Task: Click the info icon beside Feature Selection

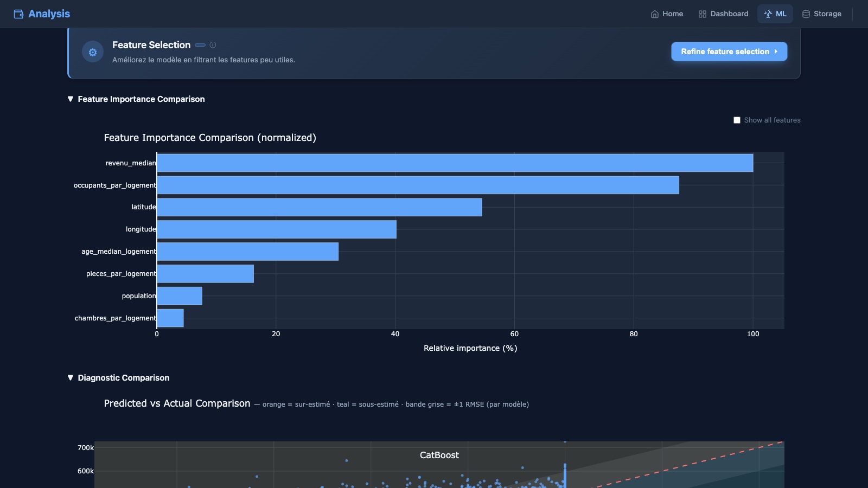Action: [x=213, y=45]
